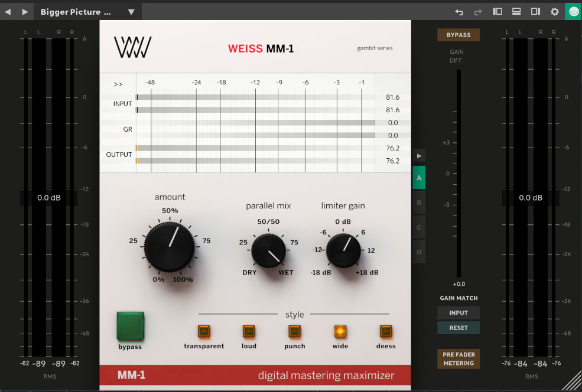The height and width of the screenshot is (392, 582).
Task: Click the gain match INPUT button
Action: [459, 313]
